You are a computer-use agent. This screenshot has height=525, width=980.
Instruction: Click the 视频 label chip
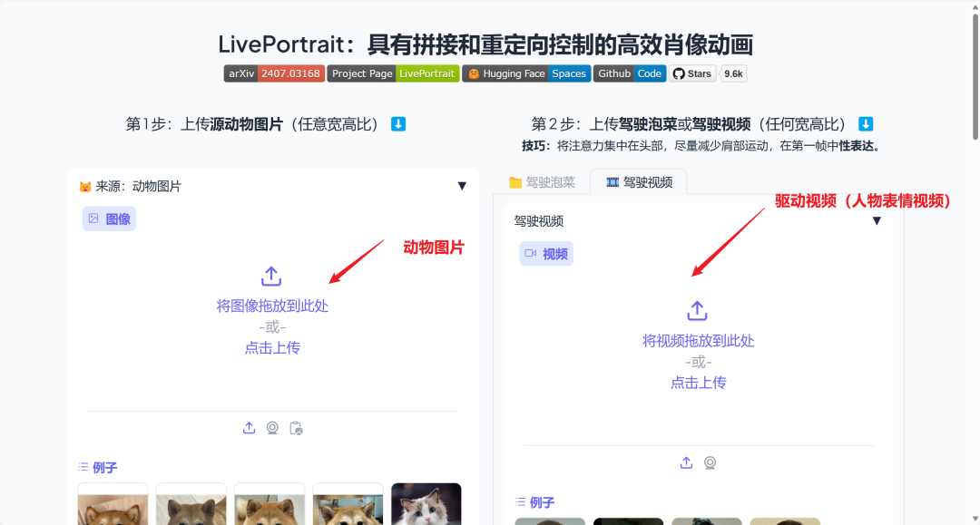click(546, 254)
